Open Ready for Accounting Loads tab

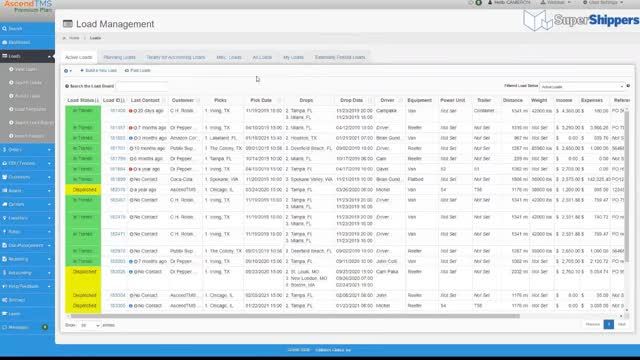click(x=176, y=57)
